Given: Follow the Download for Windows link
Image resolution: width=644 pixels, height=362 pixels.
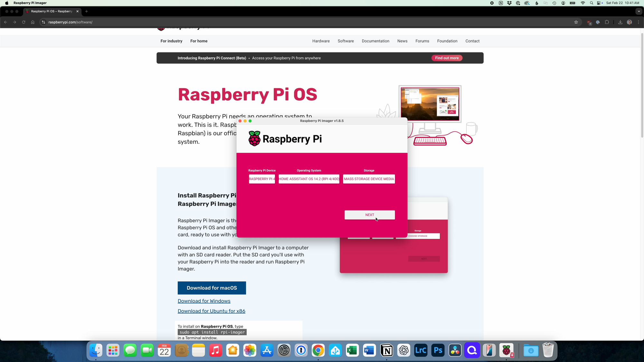Looking at the screenshot, I should tap(204, 301).
